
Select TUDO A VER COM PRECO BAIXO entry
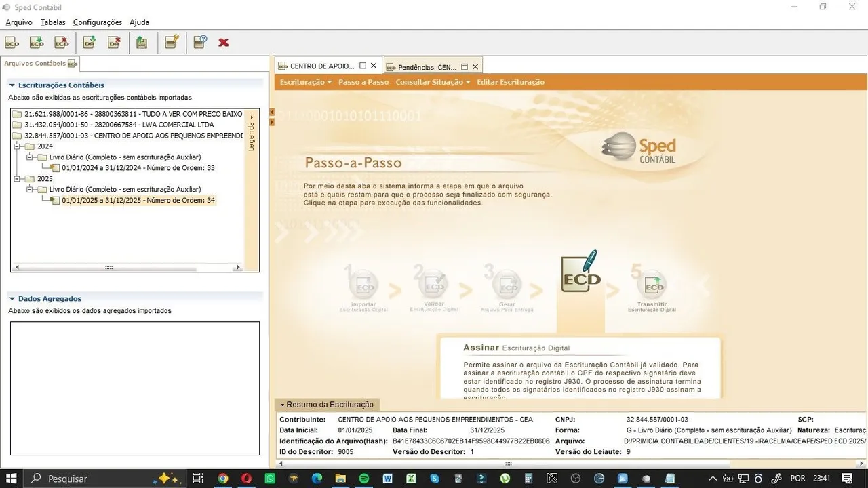(x=127, y=114)
